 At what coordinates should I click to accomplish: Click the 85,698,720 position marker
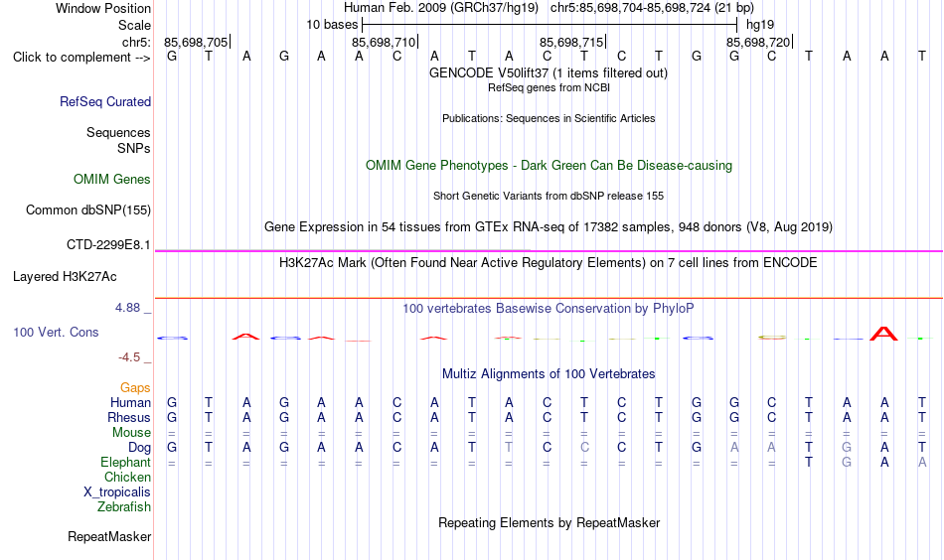[760, 42]
